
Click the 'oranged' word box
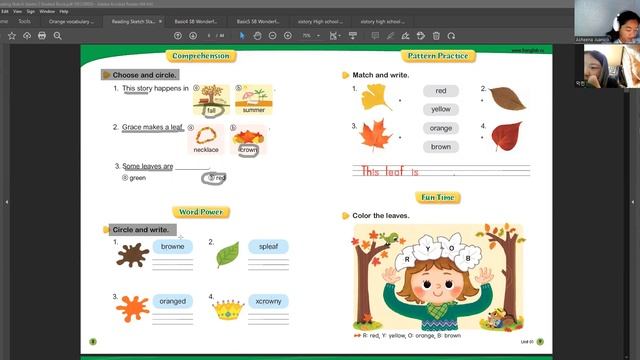173,301
